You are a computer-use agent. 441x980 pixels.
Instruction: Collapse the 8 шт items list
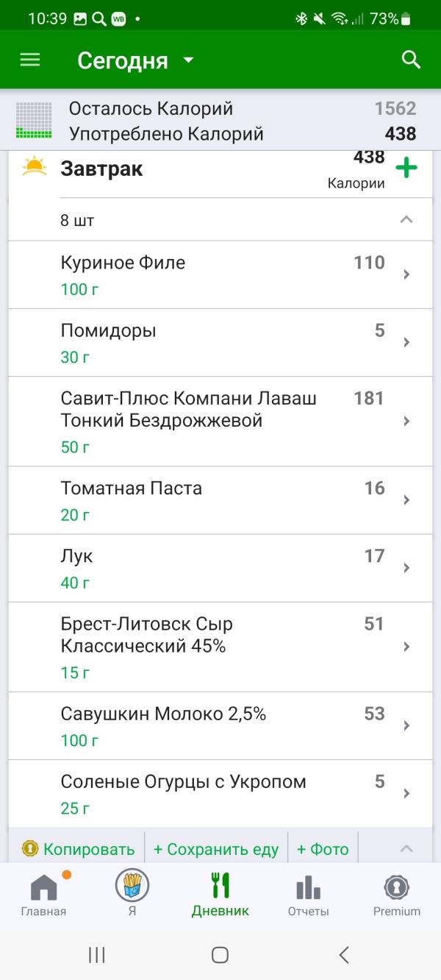pos(406,219)
